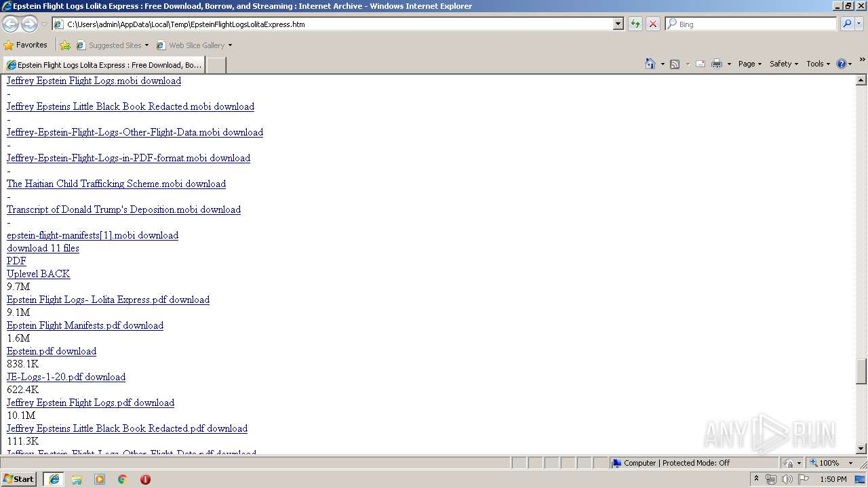Viewport: 868px width, 488px height.
Task: Click the Stop loading icon
Action: [x=652, y=24]
